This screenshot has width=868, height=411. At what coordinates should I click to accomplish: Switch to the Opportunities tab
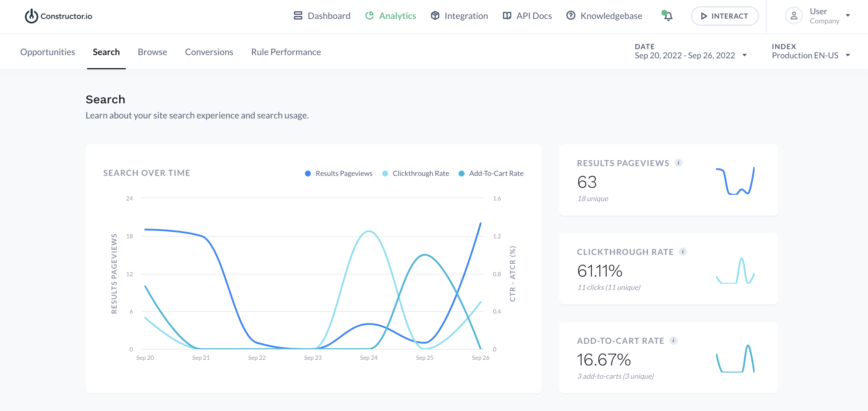(47, 52)
